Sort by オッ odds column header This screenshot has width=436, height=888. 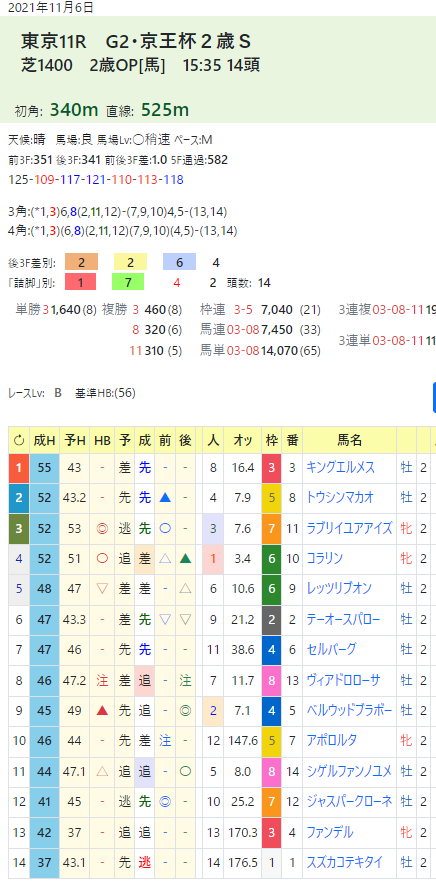pos(242,440)
